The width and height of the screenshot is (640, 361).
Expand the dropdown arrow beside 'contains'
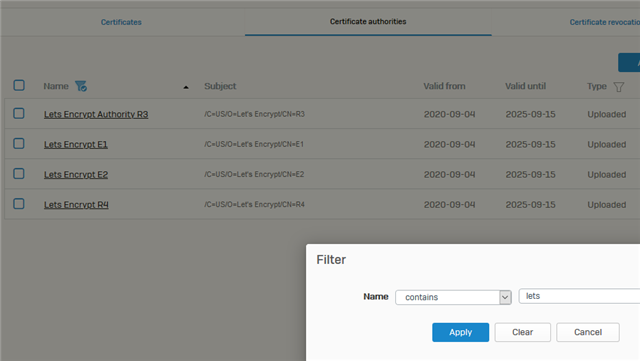pyautogui.click(x=505, y=297)
